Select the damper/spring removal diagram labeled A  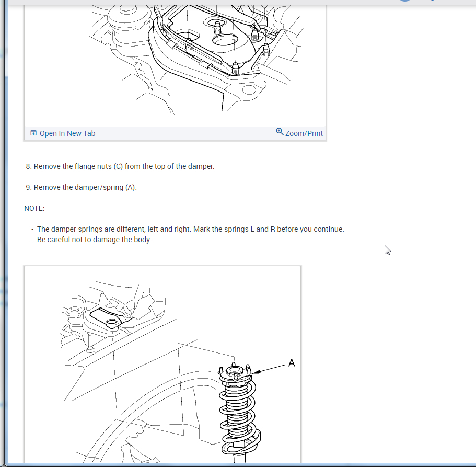[162, 365]
